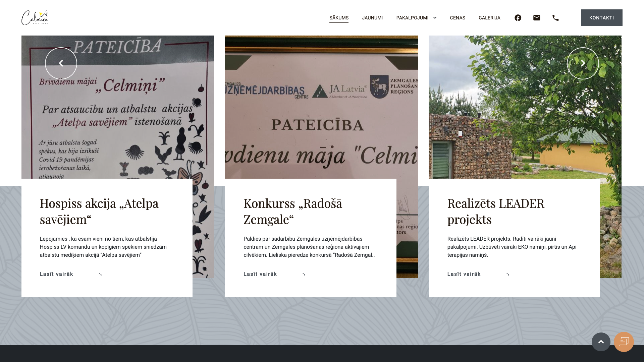Go to Galerija page
This screenshot has width=644, height=362.
489,18
